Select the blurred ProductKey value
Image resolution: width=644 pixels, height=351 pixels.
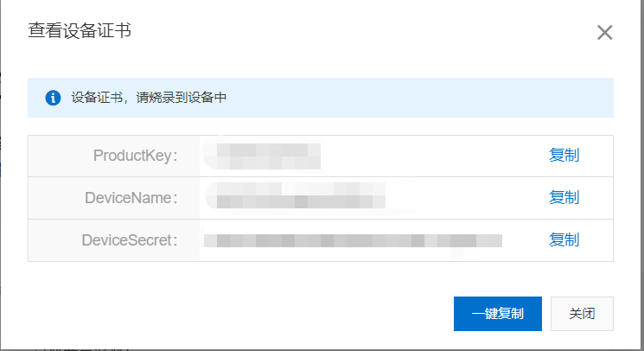tap(269, 156)
